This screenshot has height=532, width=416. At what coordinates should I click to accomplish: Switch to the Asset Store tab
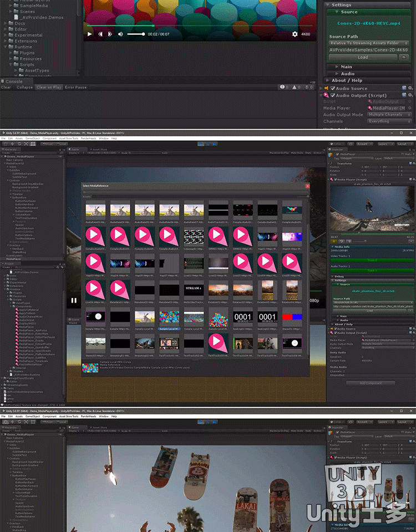coord(99,149)
